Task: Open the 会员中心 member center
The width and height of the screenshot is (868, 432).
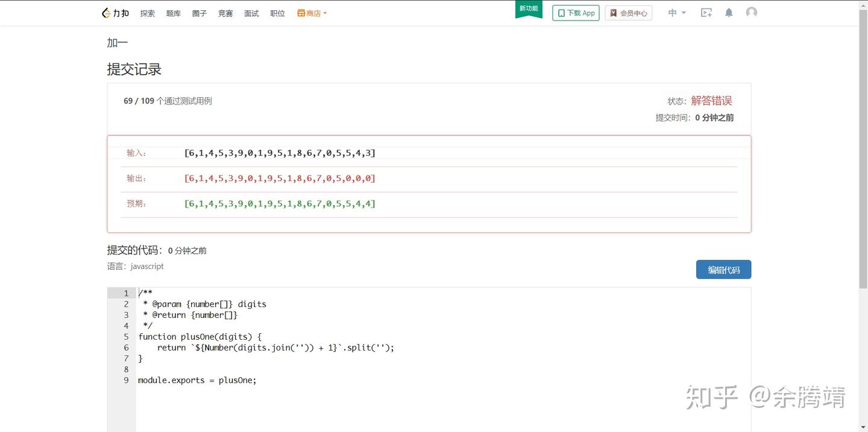Action: tap(629, 13)
